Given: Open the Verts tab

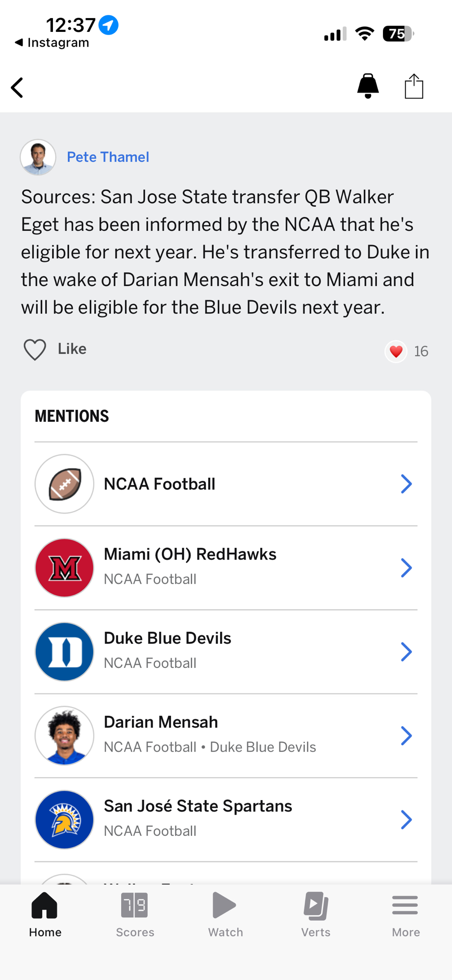Looking at the screenshot, I should click(316, 914).
